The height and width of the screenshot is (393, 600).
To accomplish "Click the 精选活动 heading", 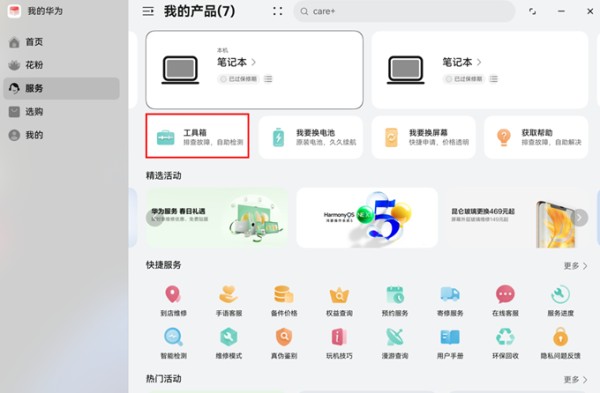I will point(163,176).
